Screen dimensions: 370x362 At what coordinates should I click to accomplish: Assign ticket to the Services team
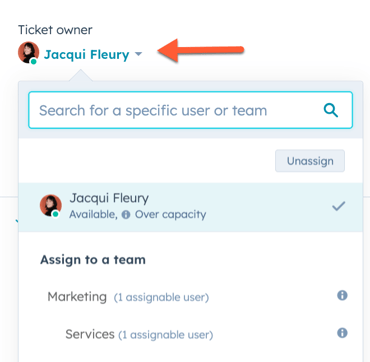[190, 334]
